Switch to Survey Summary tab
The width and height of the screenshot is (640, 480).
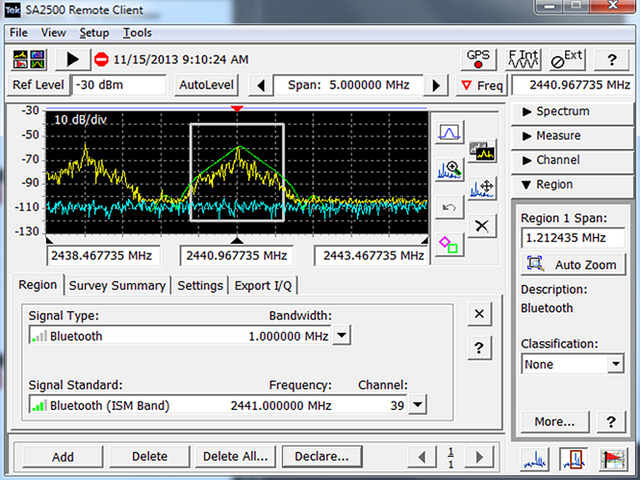point(117,285)
